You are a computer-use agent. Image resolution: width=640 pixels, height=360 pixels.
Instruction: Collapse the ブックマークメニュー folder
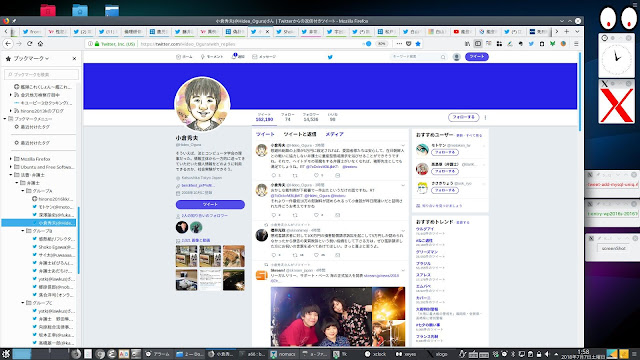tap(5, 119)
